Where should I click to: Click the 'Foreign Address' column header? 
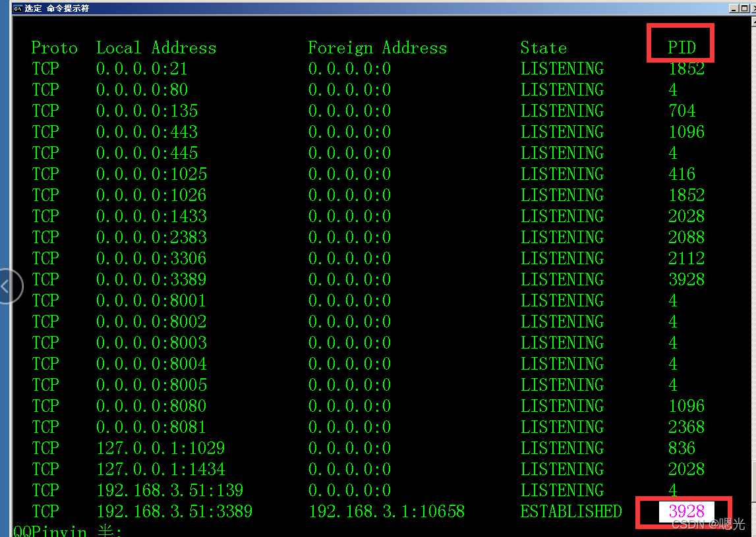378,47
